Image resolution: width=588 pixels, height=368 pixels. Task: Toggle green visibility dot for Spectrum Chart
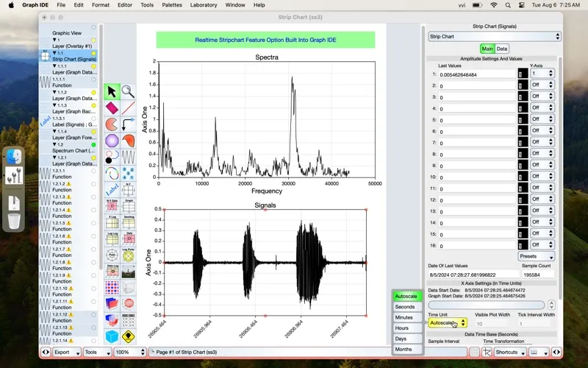93,144
